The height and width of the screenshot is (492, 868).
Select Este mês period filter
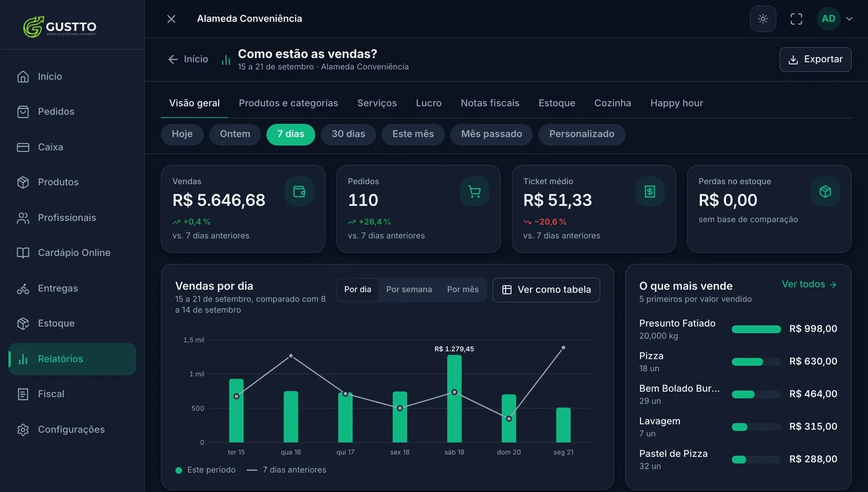tap(413, 134)
